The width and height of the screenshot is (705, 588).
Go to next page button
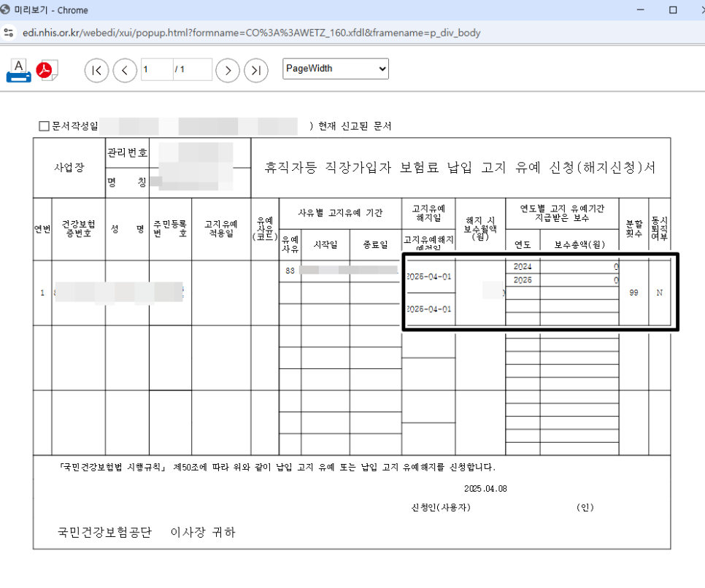tap(228, 70)
